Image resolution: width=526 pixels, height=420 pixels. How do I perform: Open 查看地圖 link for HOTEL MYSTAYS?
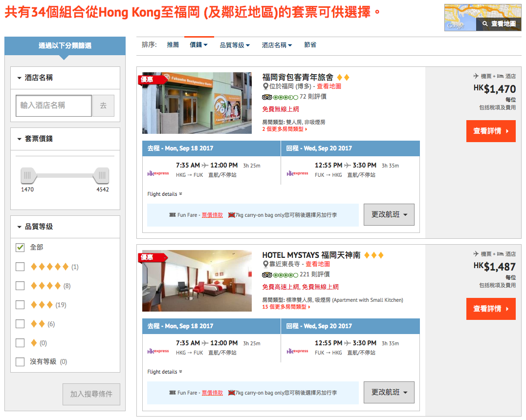point(318,264)
